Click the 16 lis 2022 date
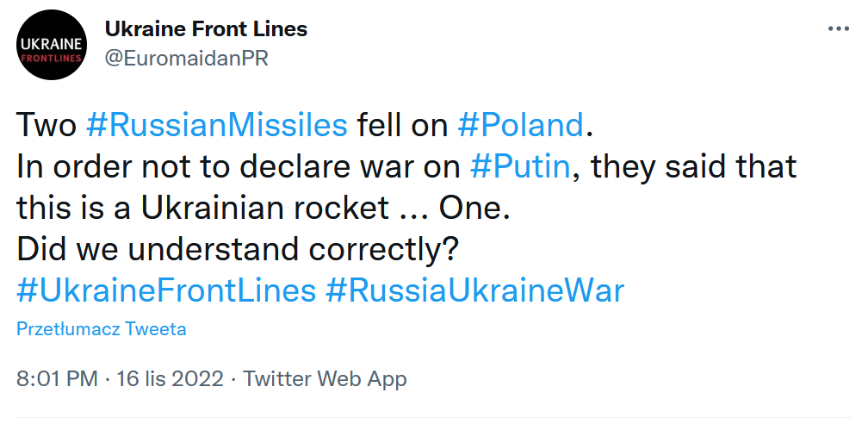Viewport: 868px width, 424px height. [x=170, y=378]
